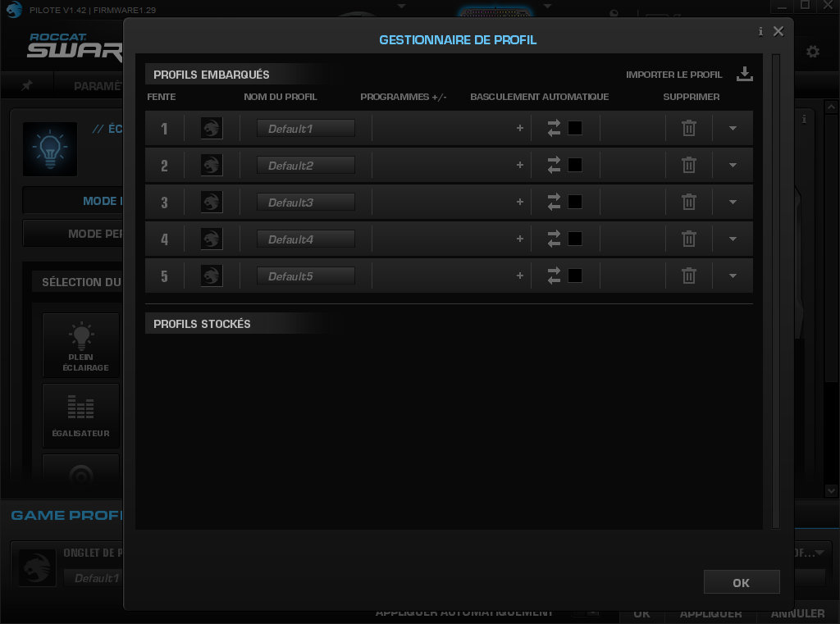Click the pin icon in main window tab bar

(27, 85)
